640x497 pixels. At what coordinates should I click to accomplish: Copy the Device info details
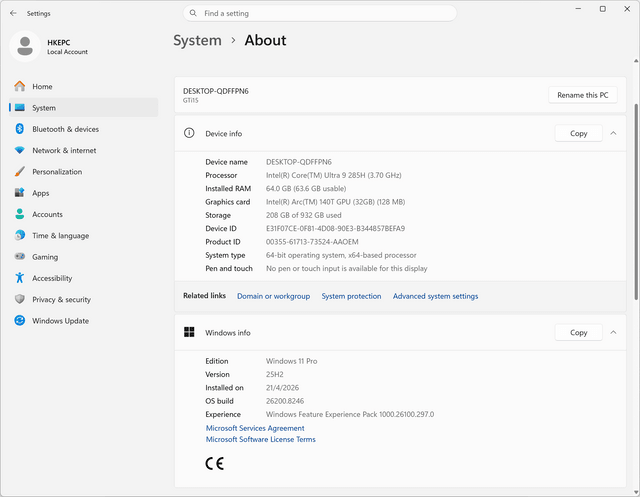pyautogui.click(x=578, y=133)
